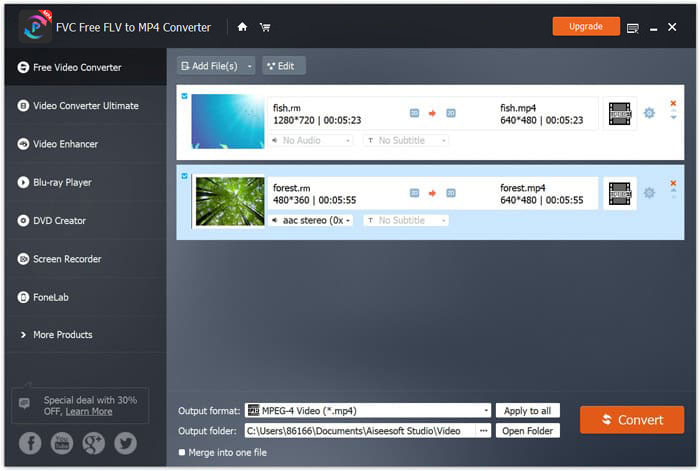Start conversion with Convert button
700x471 pixels.
coord(632,420)
